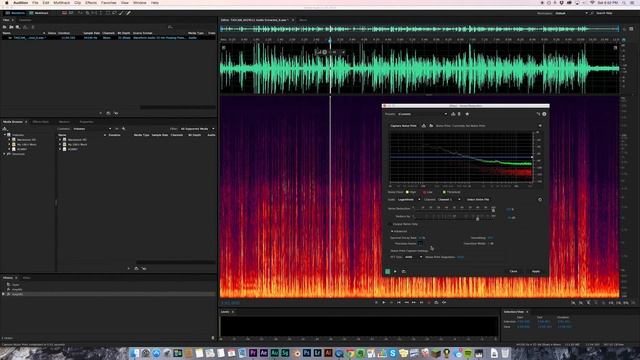Open the Channel dropdown
Image resolution: width=640 pixels, height=360 pixels.
(x=449, y=200)
